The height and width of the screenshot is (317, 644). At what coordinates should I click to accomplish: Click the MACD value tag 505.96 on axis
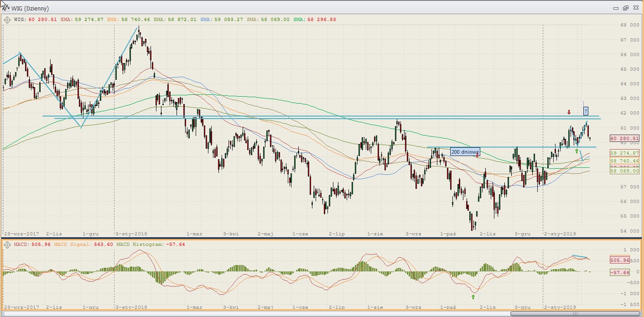click(x=619, y=260)
